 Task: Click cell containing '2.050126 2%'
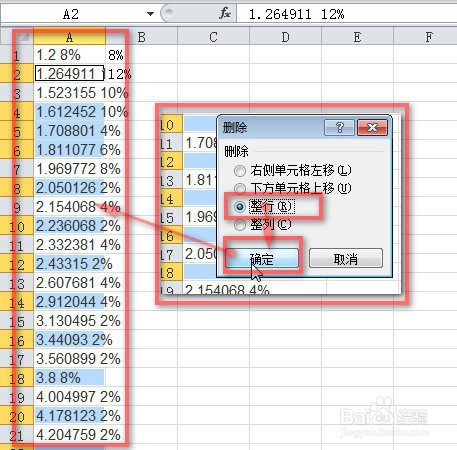tap(69, 188)
